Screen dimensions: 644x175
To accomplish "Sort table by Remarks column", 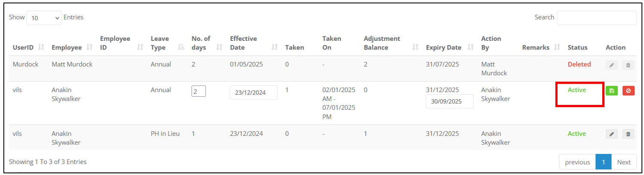I will click(558, 47).
